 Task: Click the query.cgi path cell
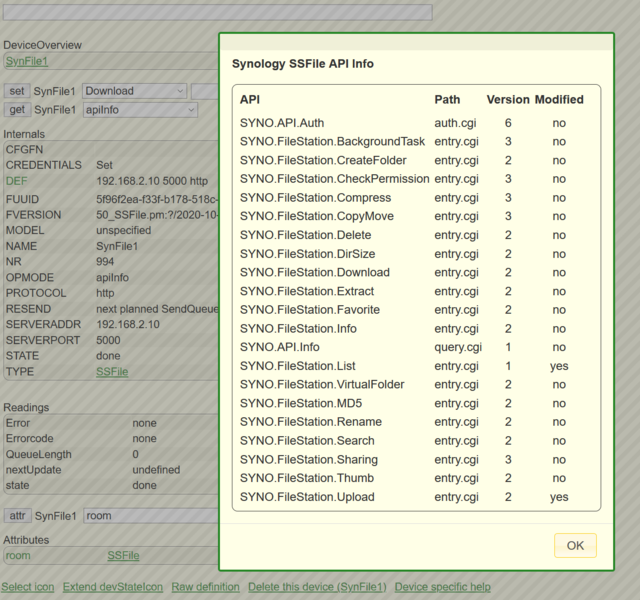coord(458,347)
